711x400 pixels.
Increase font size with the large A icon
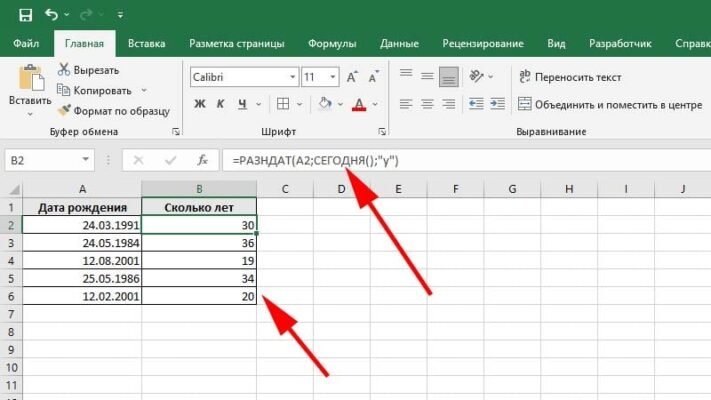coord(354,77)
